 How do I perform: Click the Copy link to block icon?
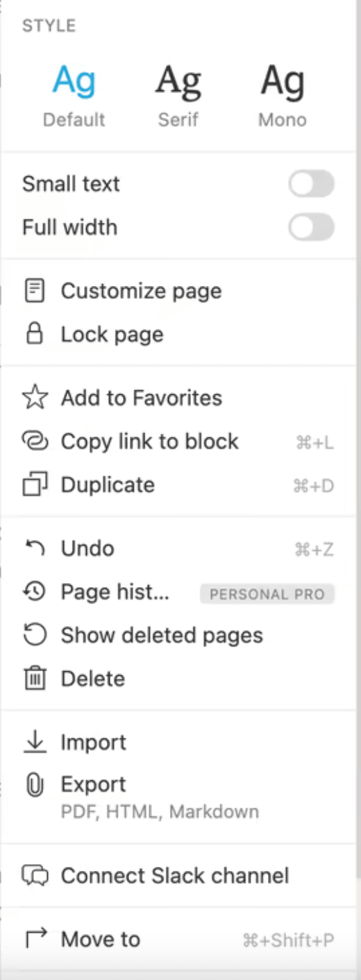point(35,441)
